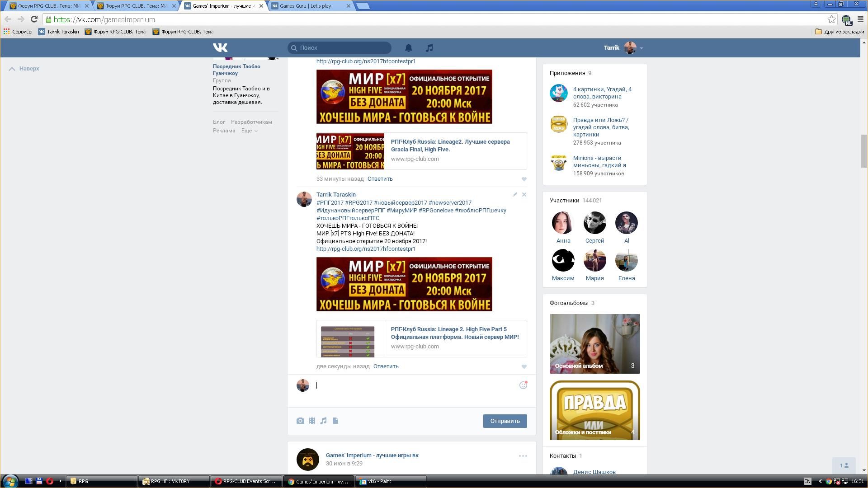This screenshot has width=868, height=488.
Task: Switch to the second Форум RPG-CLUB tab
Action: [136, 6]
